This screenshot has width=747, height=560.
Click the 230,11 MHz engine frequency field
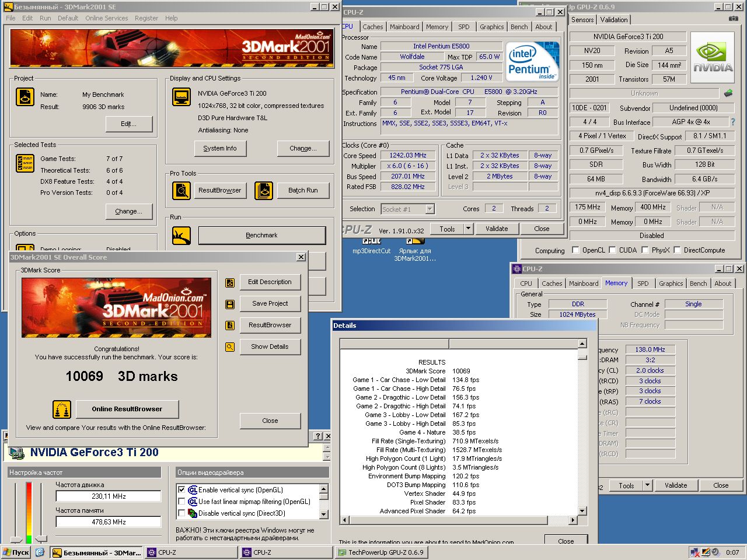109,496
